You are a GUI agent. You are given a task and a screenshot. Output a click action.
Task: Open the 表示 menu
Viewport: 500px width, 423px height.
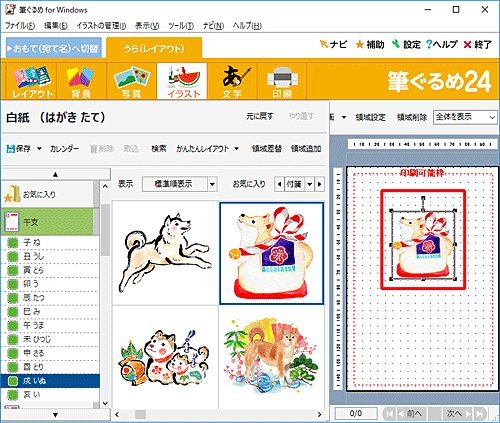pyautogui.click(x=147, y=26)
